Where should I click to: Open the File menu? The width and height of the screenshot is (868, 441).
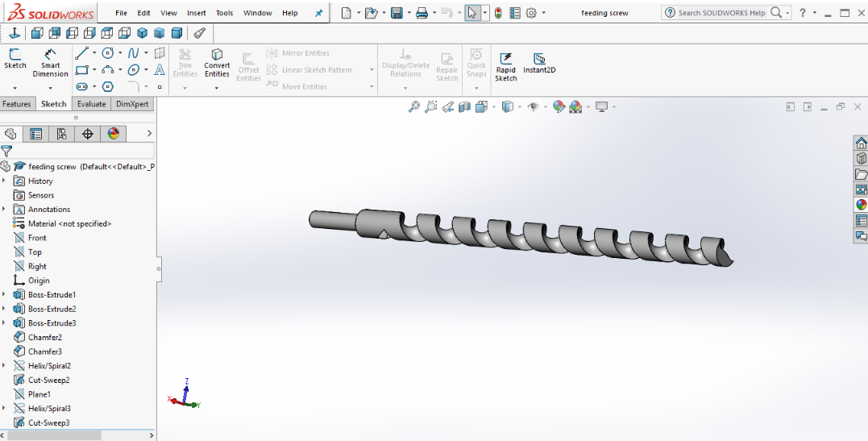pyautogui.click(x=121, y=13)
